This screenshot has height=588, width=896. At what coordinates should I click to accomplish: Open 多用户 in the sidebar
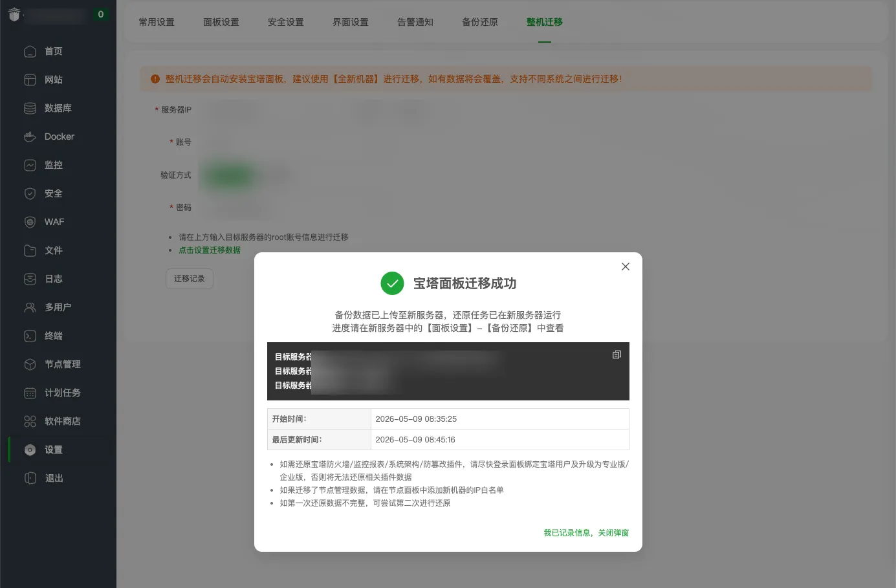coord(58,307)
